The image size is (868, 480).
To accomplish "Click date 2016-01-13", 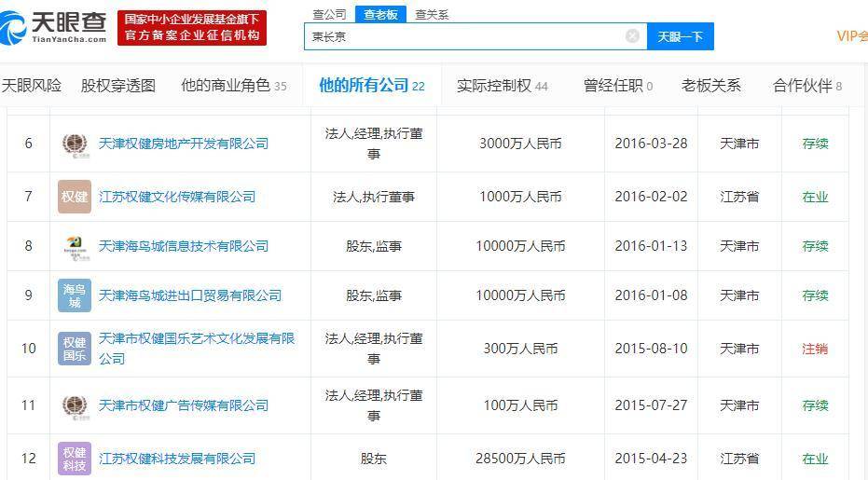I will (x=651, y=246).
